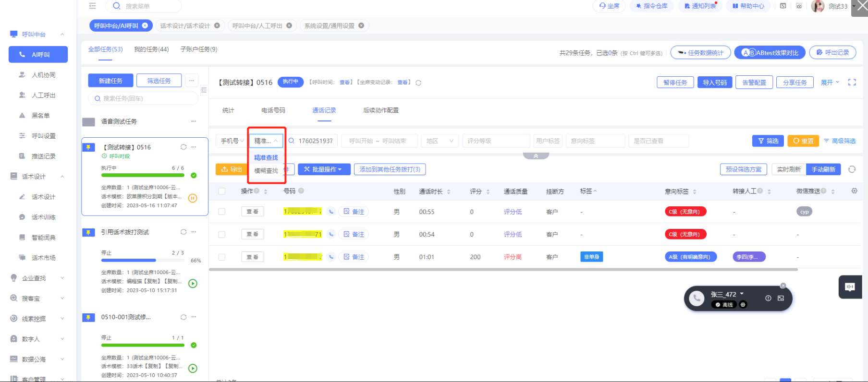Switch to the 电话号码 tab
The height and width of the screenshot is (382, 868).
273,110
